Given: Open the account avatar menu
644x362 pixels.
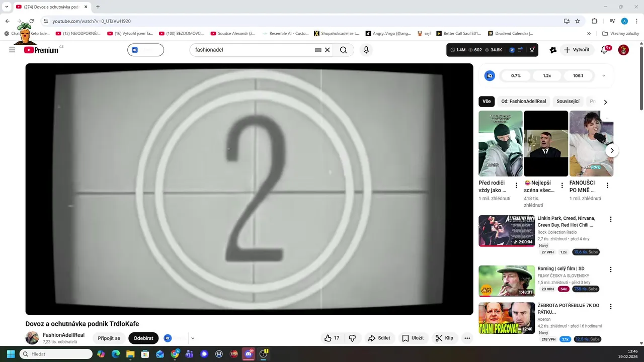Looking at the screenshot, I should tap(623, 50).
